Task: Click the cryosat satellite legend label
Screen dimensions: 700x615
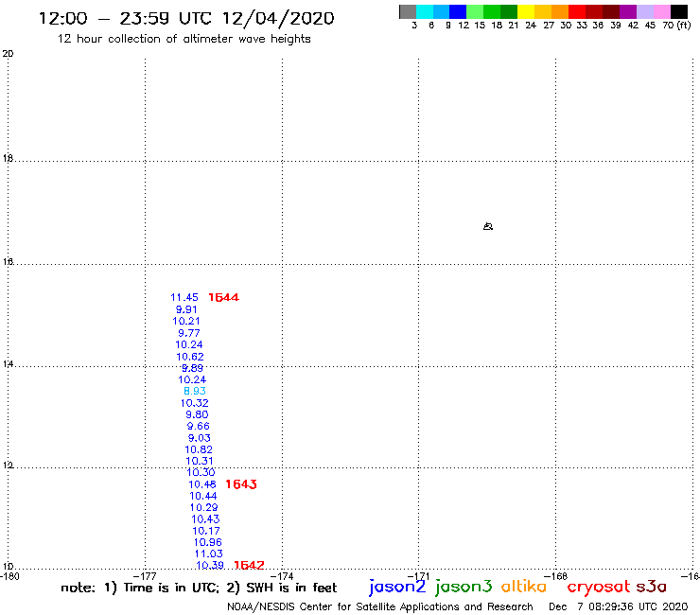Action: [599, 588]
